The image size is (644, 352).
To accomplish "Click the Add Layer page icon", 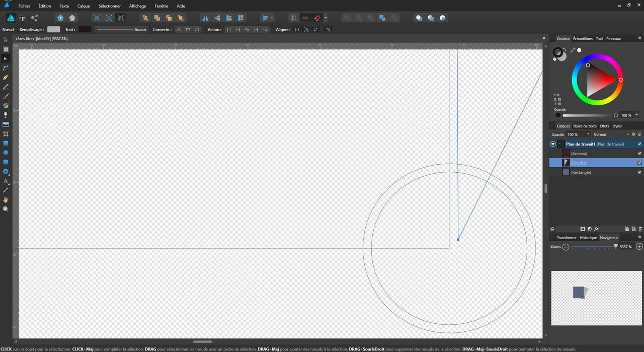I will (x=627, y=229).
